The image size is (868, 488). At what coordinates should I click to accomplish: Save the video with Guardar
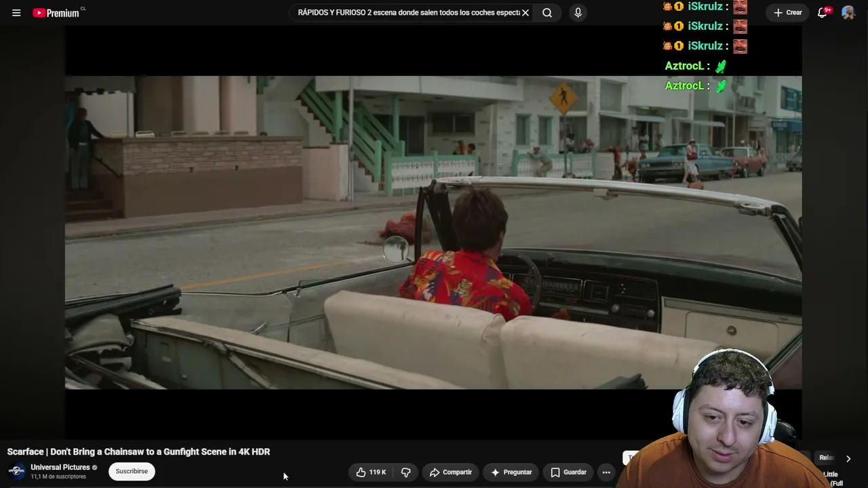point(568,472)
